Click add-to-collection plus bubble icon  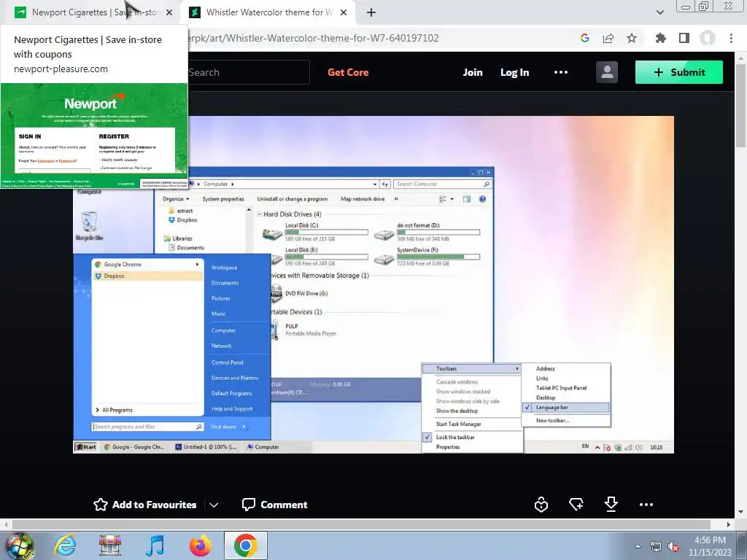[576, 505]
